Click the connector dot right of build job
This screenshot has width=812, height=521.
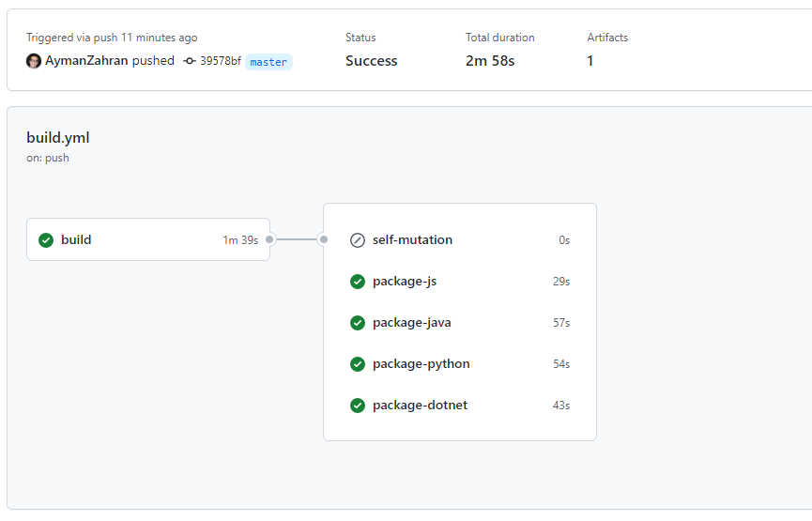point(269,239)
